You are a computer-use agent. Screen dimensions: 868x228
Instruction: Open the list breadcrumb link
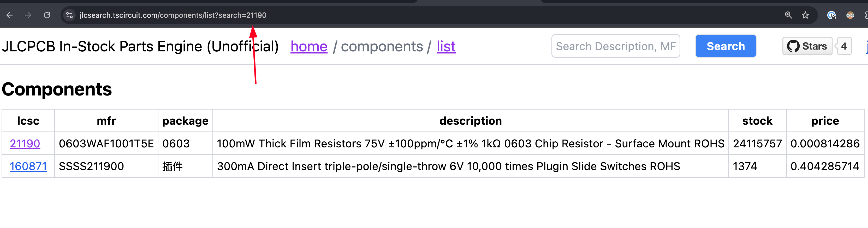(x=446, y=46)
